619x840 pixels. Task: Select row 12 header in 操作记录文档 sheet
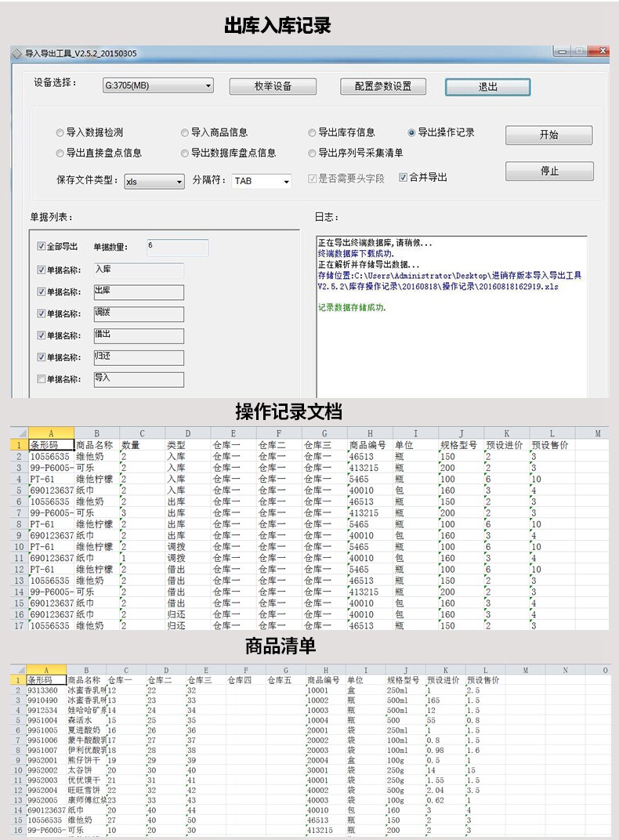(20, 569)
